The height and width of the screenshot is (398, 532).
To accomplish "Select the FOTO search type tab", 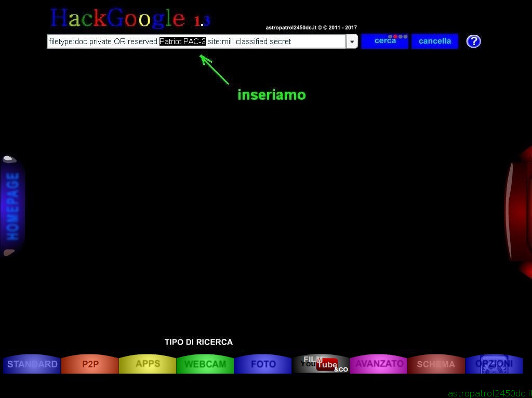I will (x=263, y=364).
